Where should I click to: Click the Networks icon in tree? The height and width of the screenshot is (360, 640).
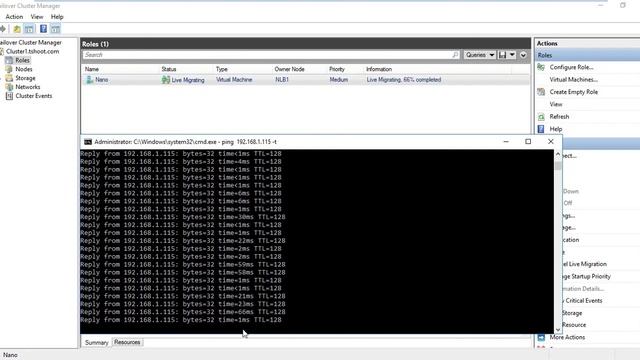[x=9, y=87]
